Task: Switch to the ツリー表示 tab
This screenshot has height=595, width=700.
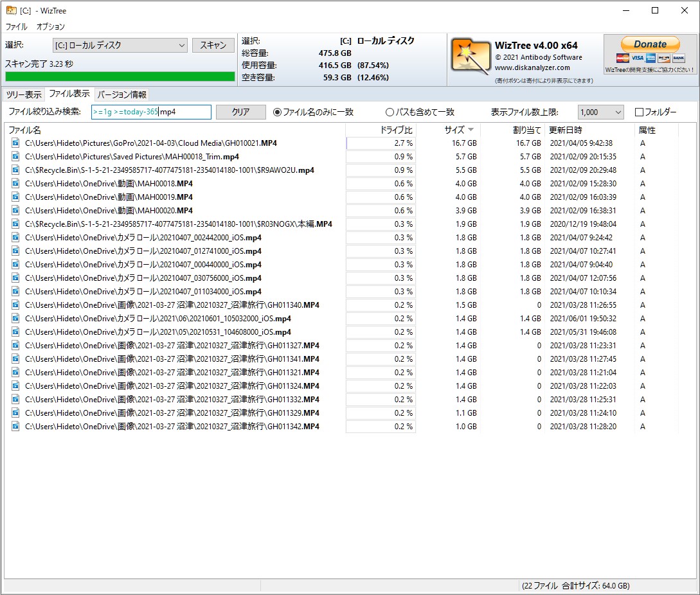Action: 24,94
